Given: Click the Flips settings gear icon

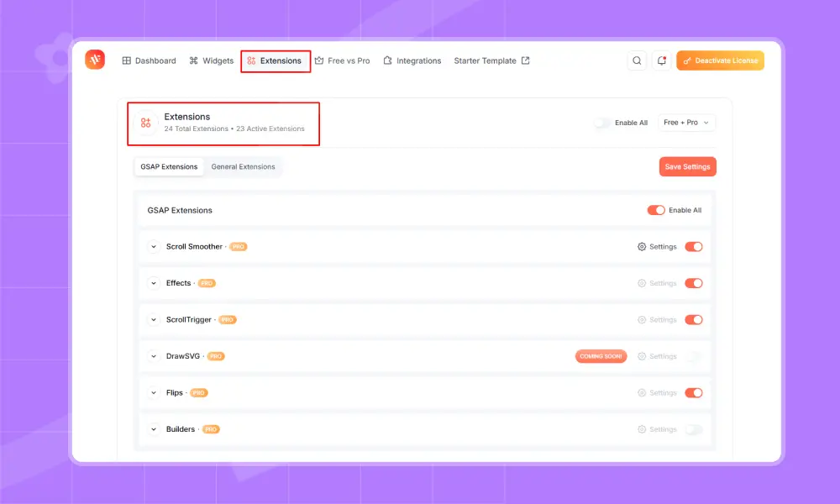Looking at the screenshot, I should click(x=642, y=393).
